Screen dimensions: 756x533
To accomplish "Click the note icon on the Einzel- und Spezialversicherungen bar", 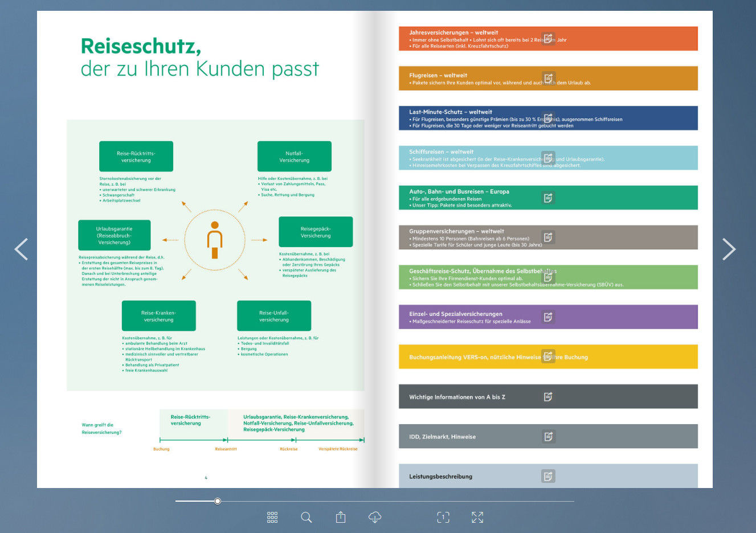I will point(547,317).
